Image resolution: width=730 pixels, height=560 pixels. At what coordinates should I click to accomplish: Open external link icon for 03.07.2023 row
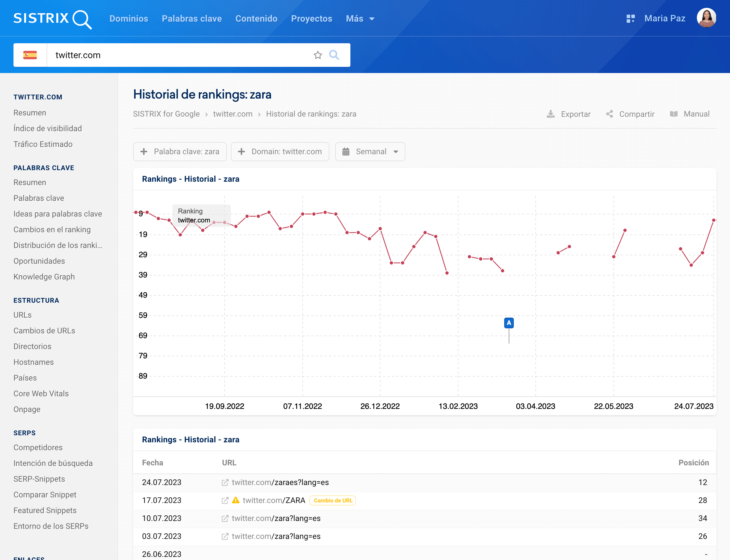225,536
